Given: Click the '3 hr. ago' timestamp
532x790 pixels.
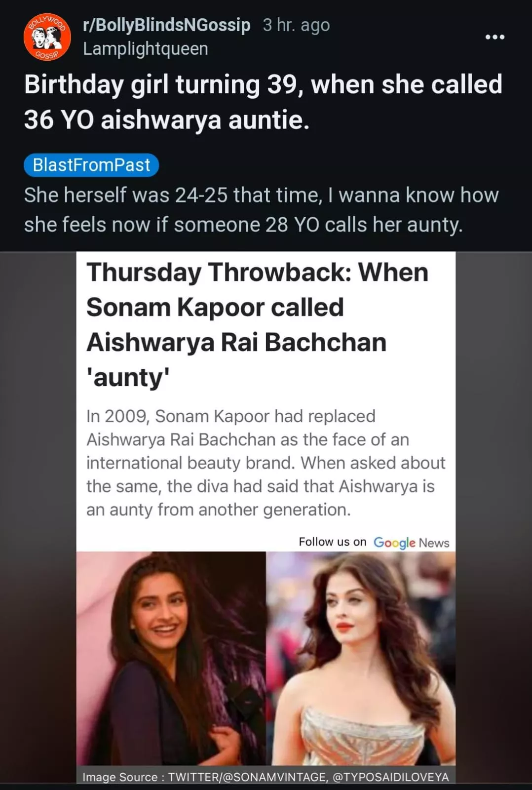Looking at the screenshot, I should click(x=296, y=25).
